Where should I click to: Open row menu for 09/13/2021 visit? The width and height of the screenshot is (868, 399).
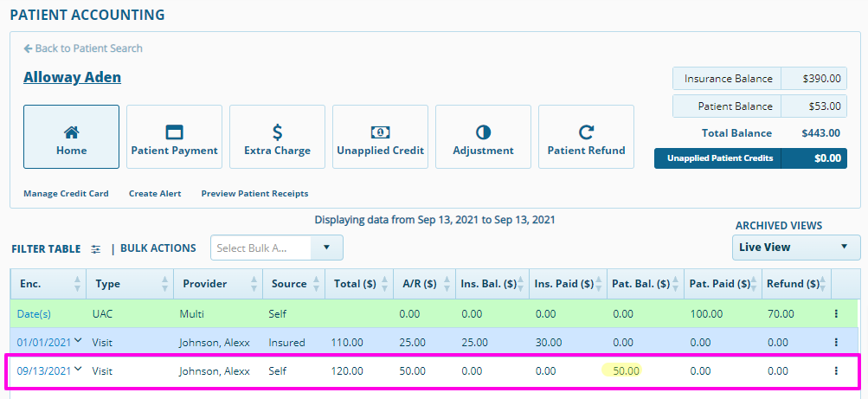(x=836, y=370)
